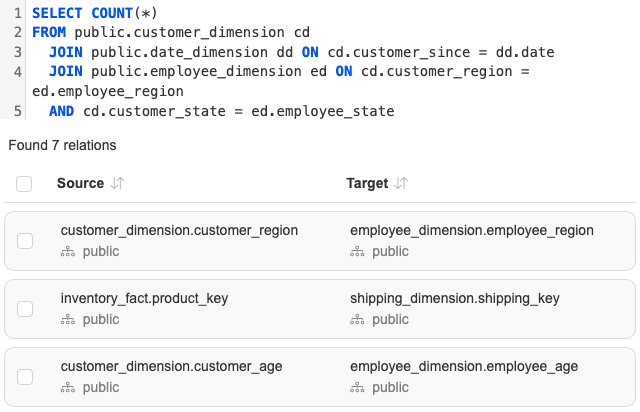Click the Target column header label
The height and width of the screenshot is (412, 640).
pos(367,184)
